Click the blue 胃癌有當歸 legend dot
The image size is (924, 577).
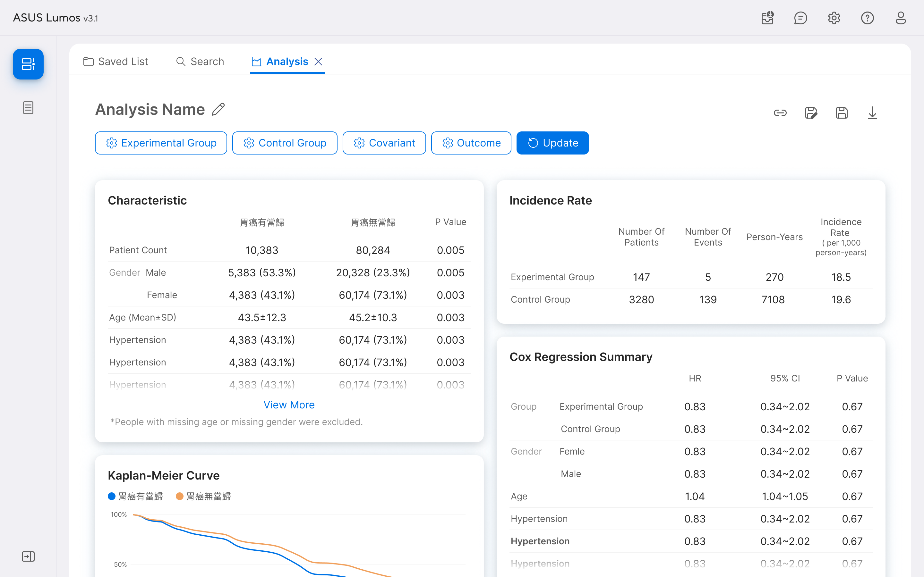112,496
